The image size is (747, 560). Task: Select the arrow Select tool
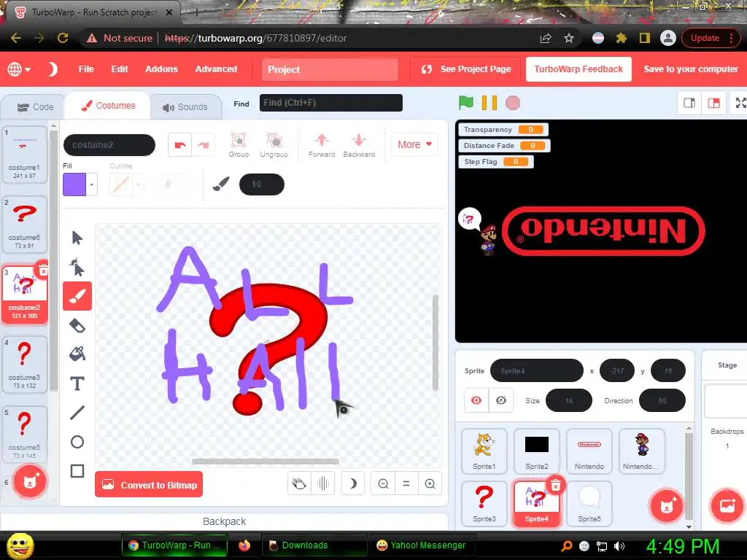point(77,238)
